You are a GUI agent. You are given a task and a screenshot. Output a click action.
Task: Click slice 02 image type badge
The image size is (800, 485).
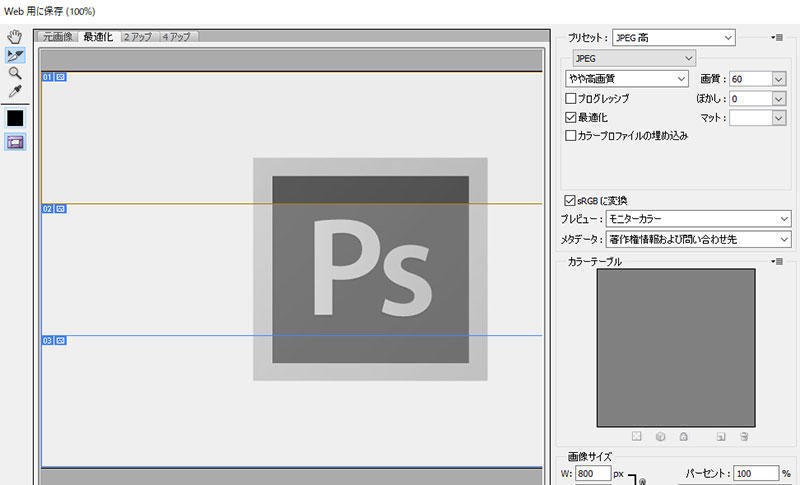(60, 209)
